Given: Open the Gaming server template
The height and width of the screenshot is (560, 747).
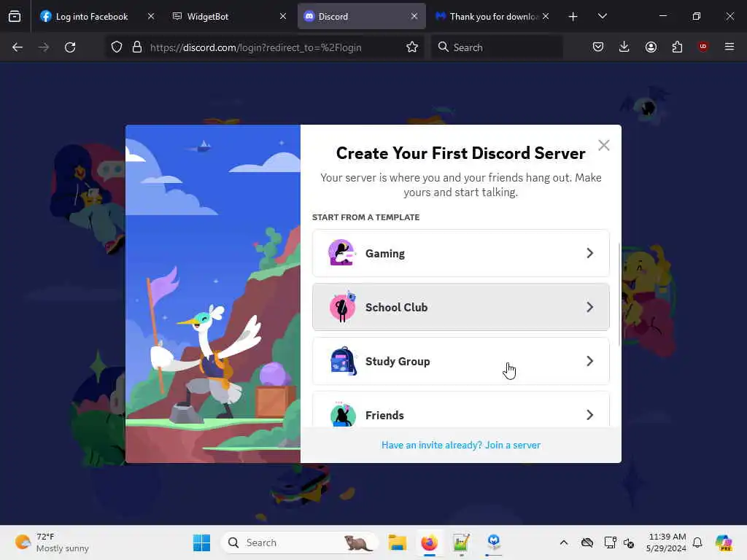Looking at the screenshot, I should pos(461,253).
